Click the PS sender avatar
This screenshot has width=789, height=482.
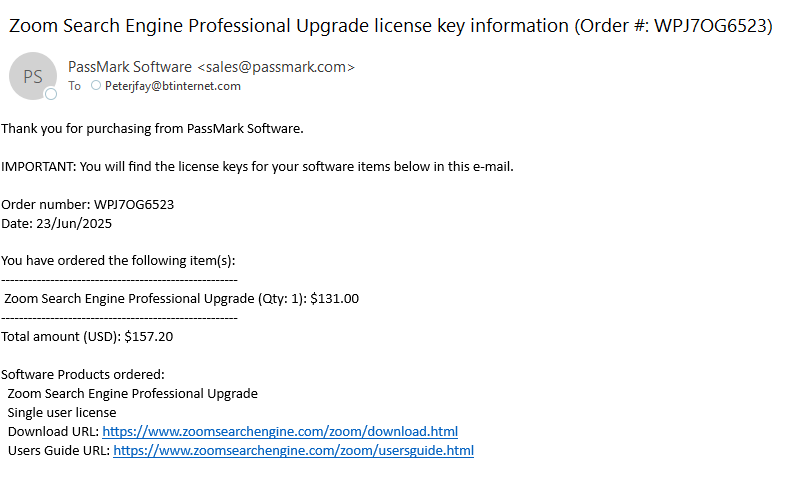(33, 76)
